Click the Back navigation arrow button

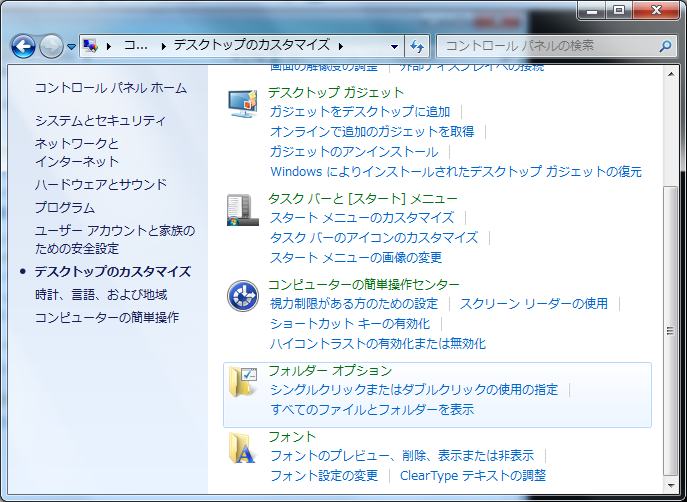(x=23, y=46)
